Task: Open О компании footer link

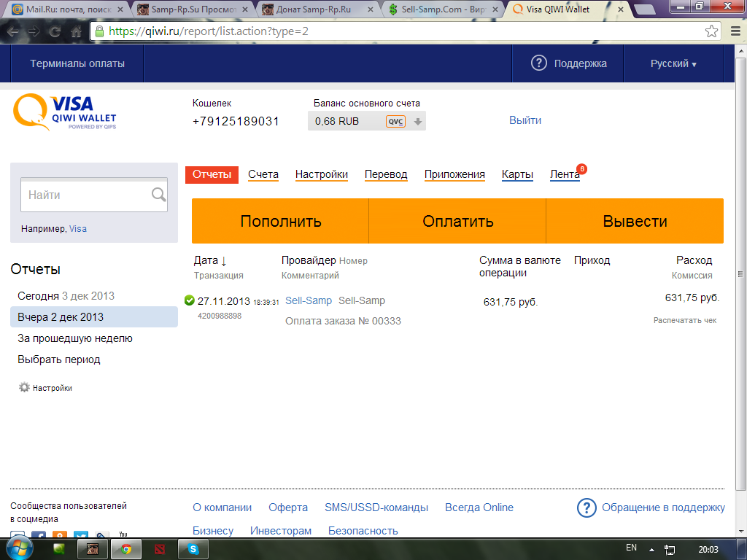Action: click(x=222, y=507)
